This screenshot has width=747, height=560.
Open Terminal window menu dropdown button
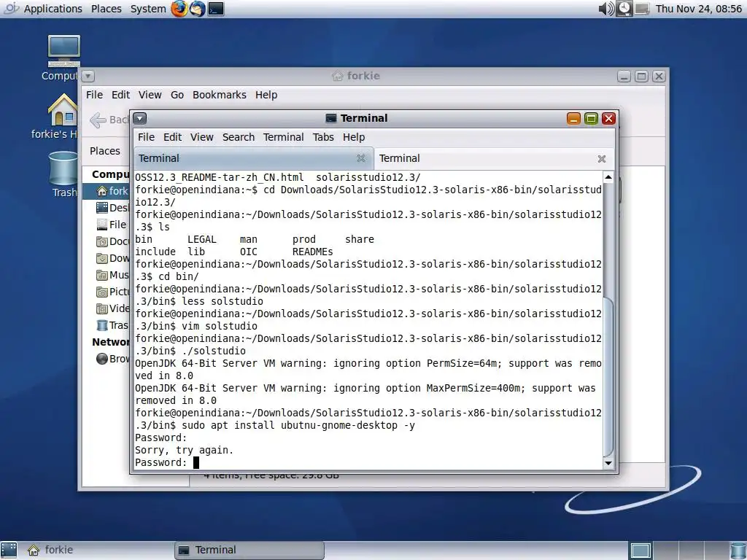tap(139, 118)
